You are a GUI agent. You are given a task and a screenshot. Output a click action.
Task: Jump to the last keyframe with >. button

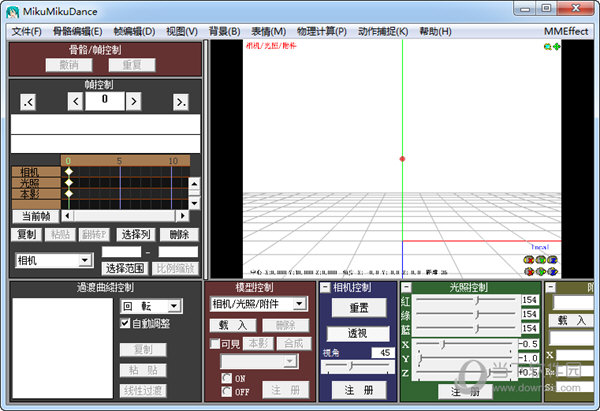[x=181, y=102]
